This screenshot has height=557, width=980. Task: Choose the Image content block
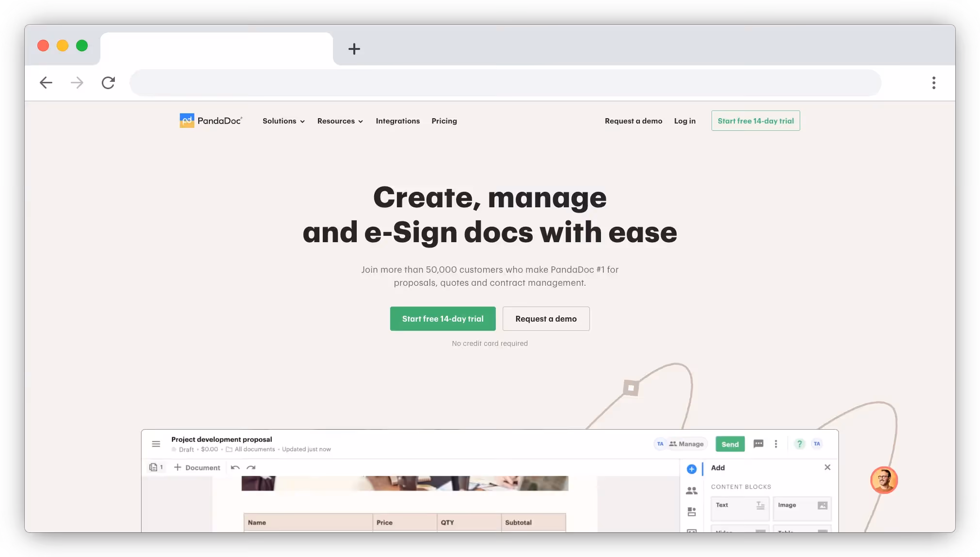802,509
